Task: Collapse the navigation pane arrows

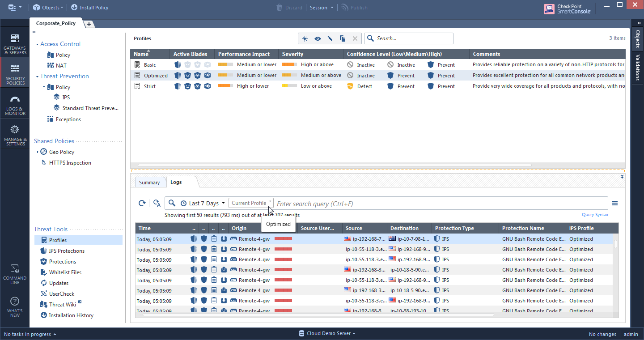Action: pos(34,32)
